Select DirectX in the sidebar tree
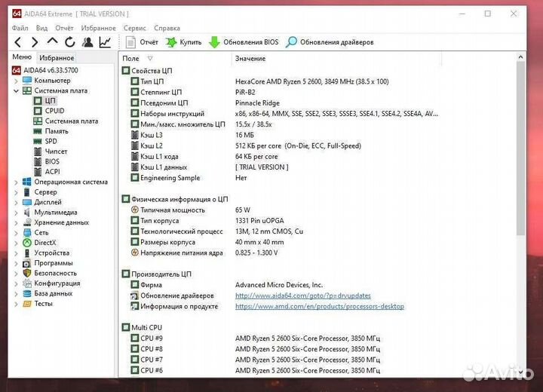Viewport: 543px width, 392px height. click(x=44, y=243)
